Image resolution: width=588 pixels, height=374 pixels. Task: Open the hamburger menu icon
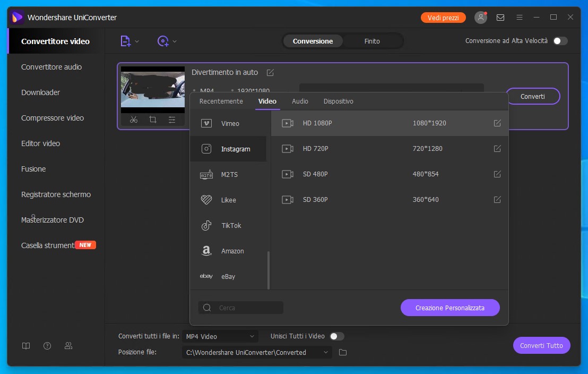(x=520, y=18)
